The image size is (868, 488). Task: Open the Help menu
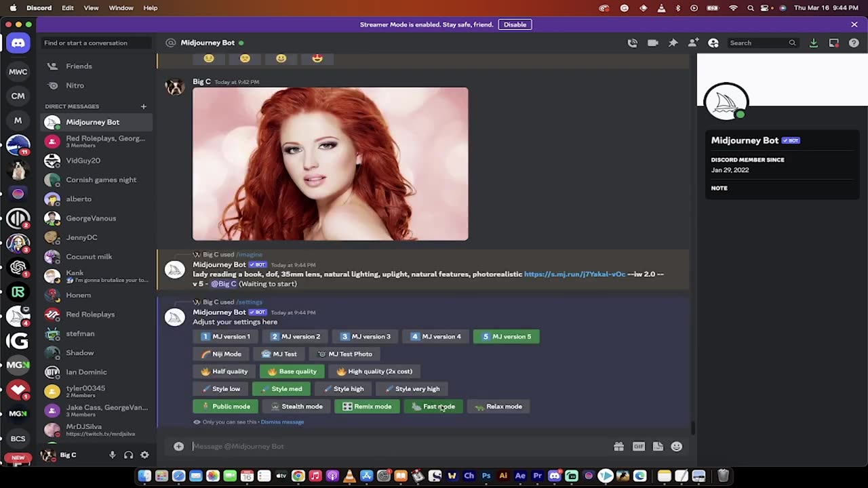[x=151, y=8]
